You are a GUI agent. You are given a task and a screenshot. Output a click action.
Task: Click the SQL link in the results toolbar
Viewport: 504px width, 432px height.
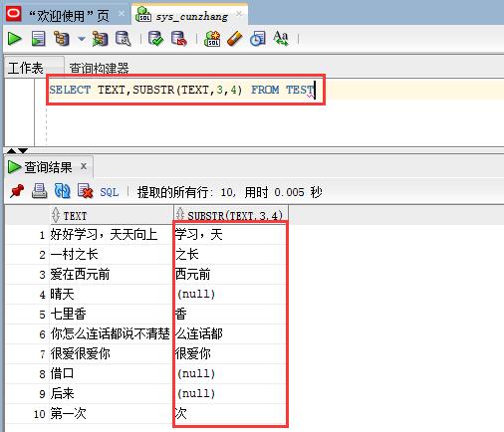tap(110, 192)
